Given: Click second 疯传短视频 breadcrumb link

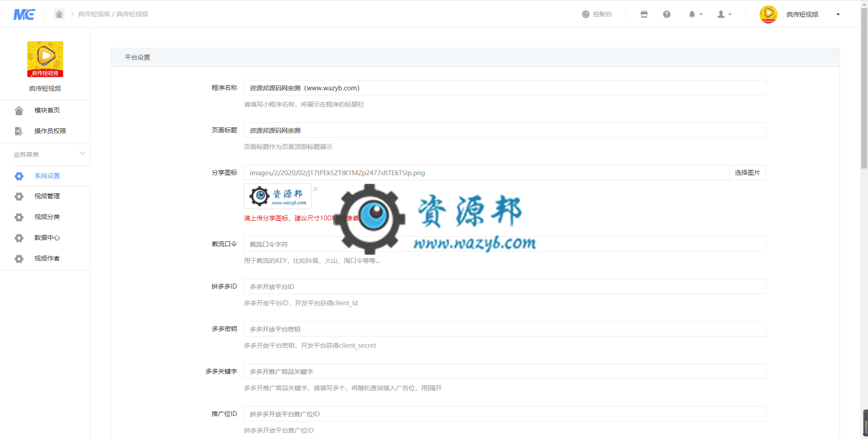Looking at the screenshot, I should tap(132, 14).
